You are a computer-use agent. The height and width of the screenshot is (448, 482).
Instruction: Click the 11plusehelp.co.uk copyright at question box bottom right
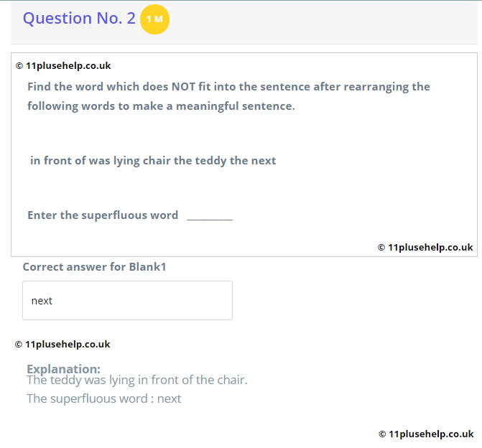click(x=425, y=248)
